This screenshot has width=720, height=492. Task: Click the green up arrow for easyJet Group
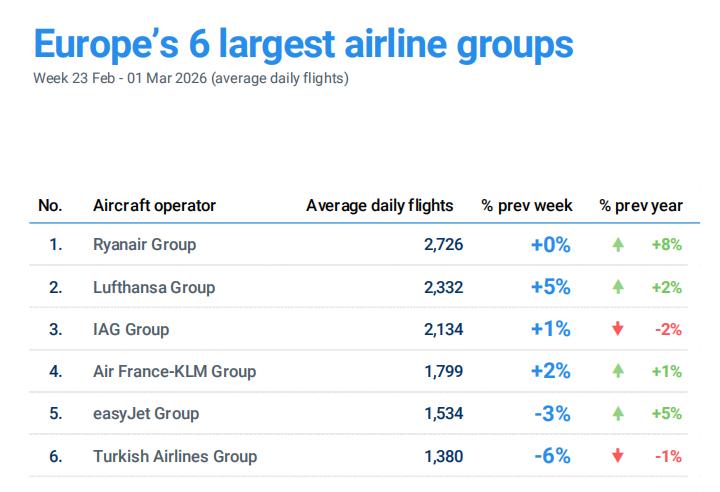618,414
